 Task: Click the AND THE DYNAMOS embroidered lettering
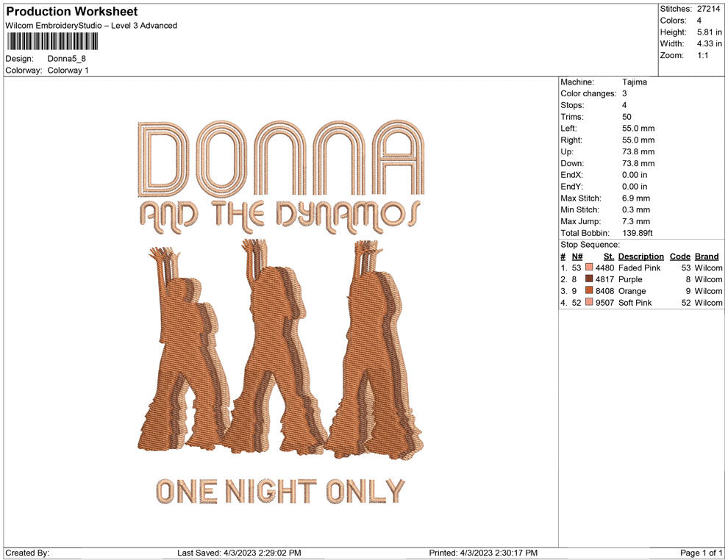280,217
